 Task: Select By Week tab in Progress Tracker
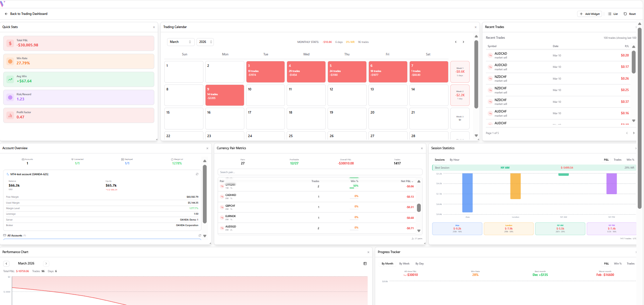(x=404, y=263)
